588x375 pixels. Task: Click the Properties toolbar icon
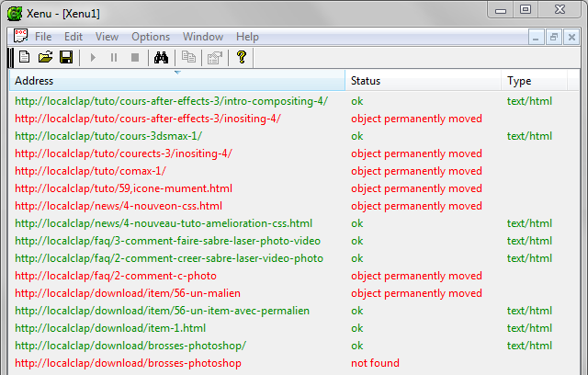[x=215, y=57]
